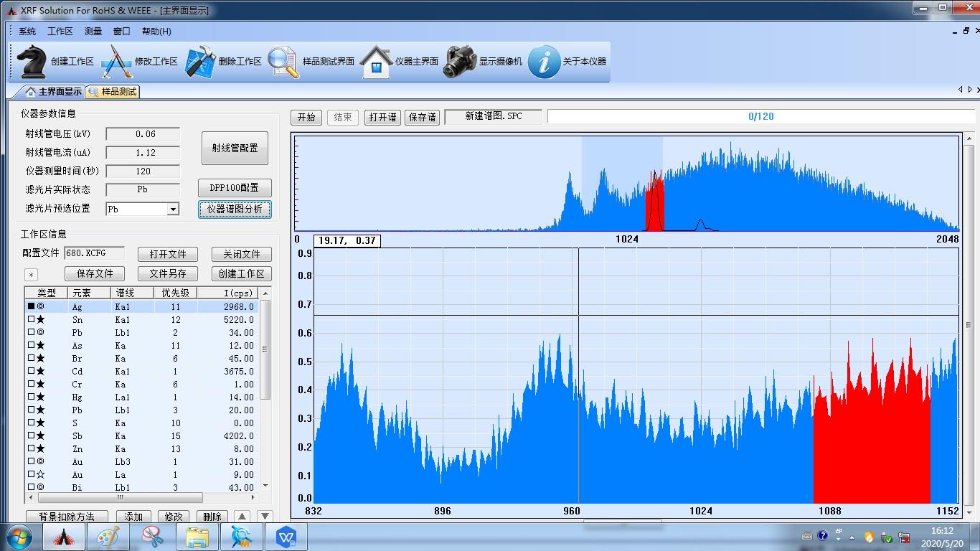
Task: Open the Paint app in taskbar
Action: (108, 537)
